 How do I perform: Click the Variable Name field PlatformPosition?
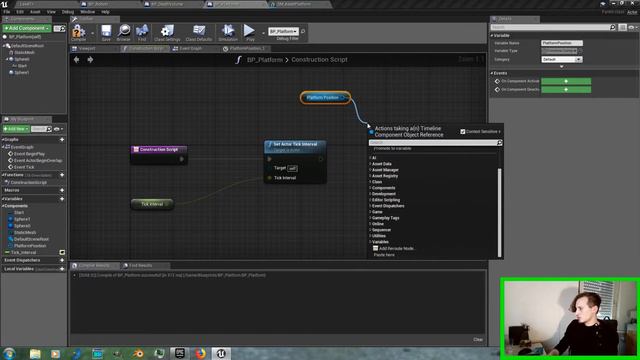[562, 43]
